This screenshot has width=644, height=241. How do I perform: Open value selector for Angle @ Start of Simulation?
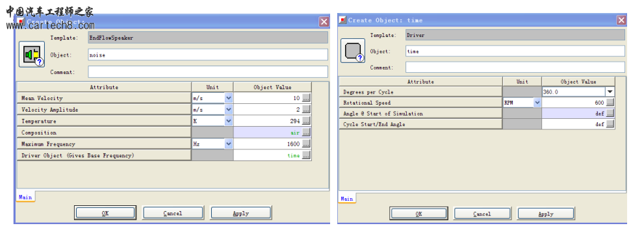coord(610,113)
